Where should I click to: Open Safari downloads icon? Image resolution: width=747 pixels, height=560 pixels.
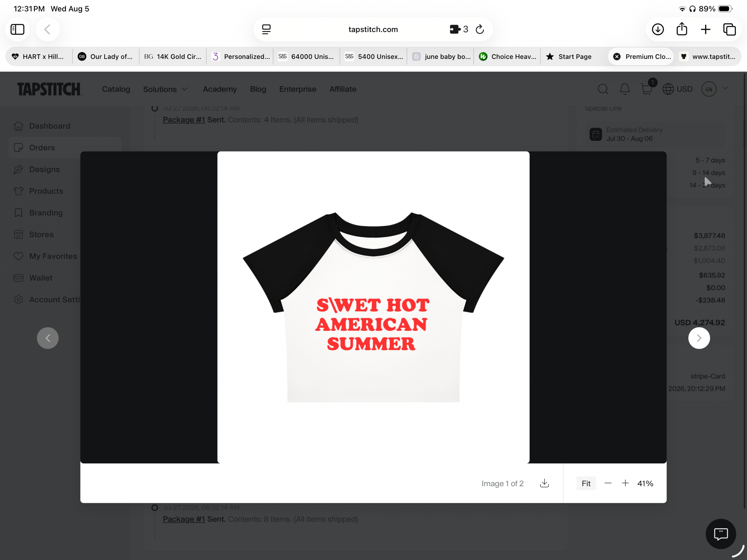coord(657,29)
